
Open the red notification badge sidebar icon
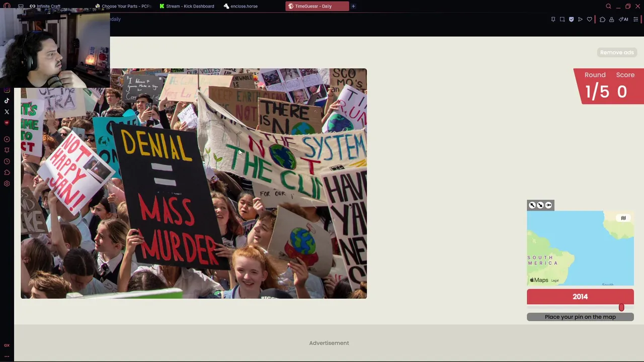click(x=7, y=123)
